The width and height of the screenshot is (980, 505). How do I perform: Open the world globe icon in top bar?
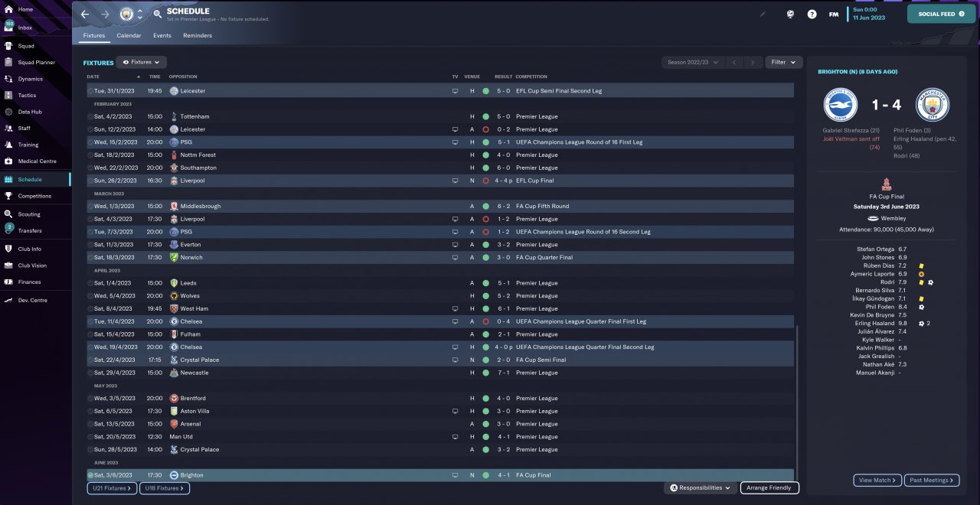pyautogui.click(x=790, y=14)
